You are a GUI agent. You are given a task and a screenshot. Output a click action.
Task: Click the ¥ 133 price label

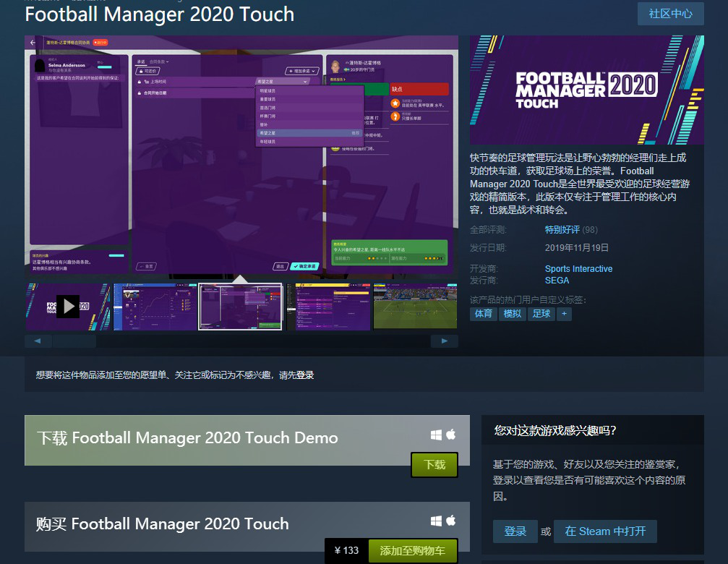coord(346,551)
